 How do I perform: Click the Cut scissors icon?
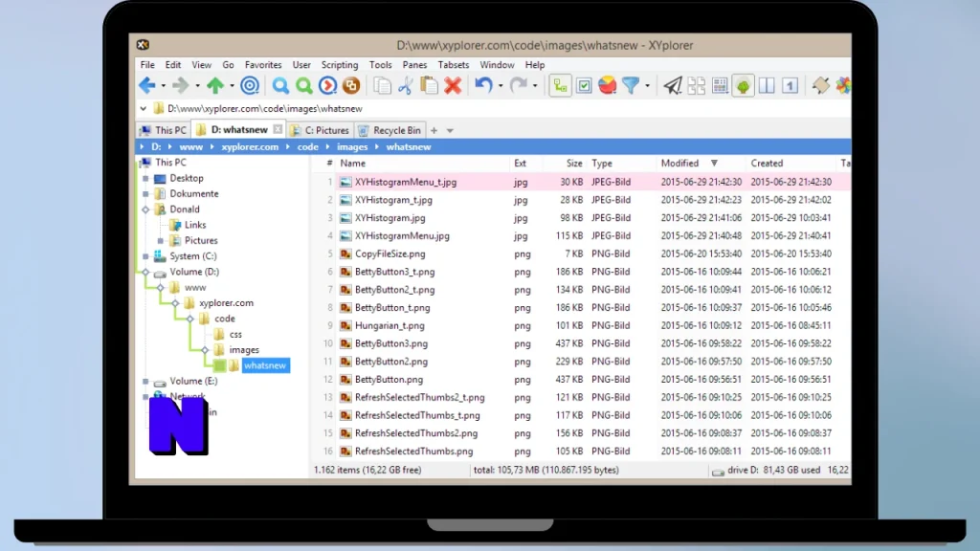click(x=406, y=85)
